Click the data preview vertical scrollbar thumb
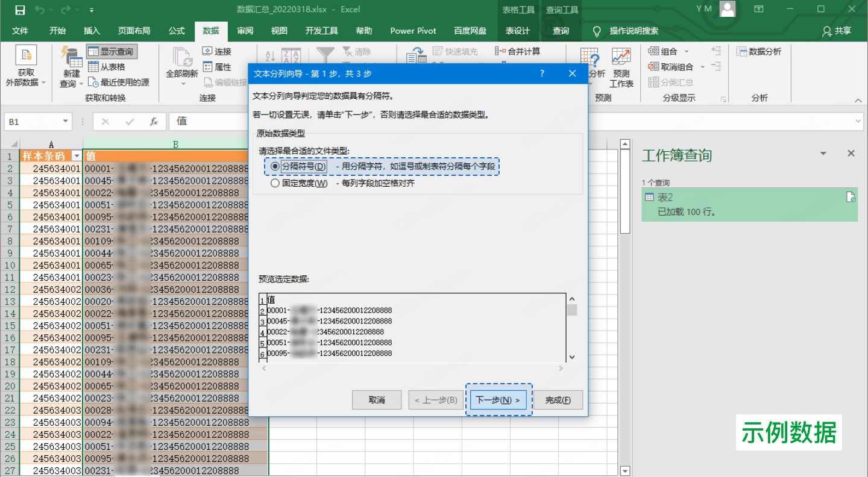868x477 pixels. (571, 310)
